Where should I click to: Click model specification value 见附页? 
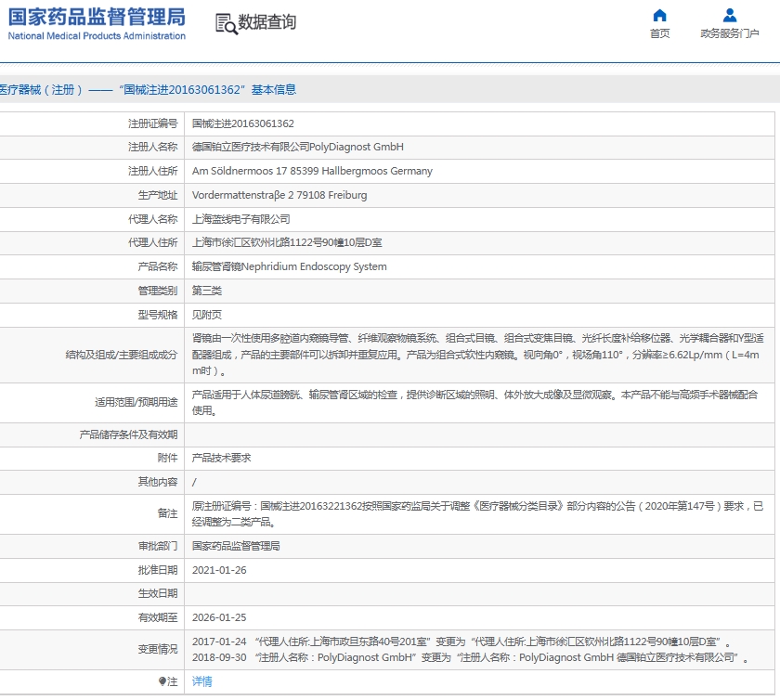click(207, 315)
